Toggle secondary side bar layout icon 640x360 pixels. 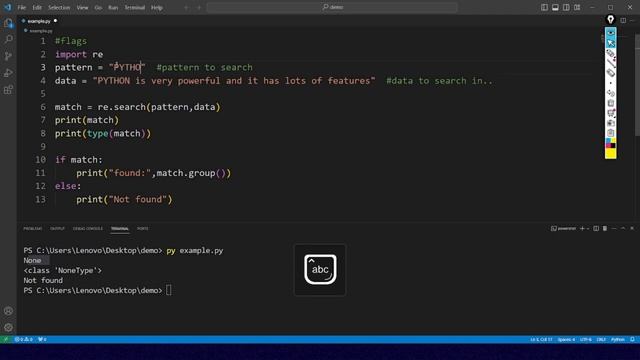click(566, 7)
